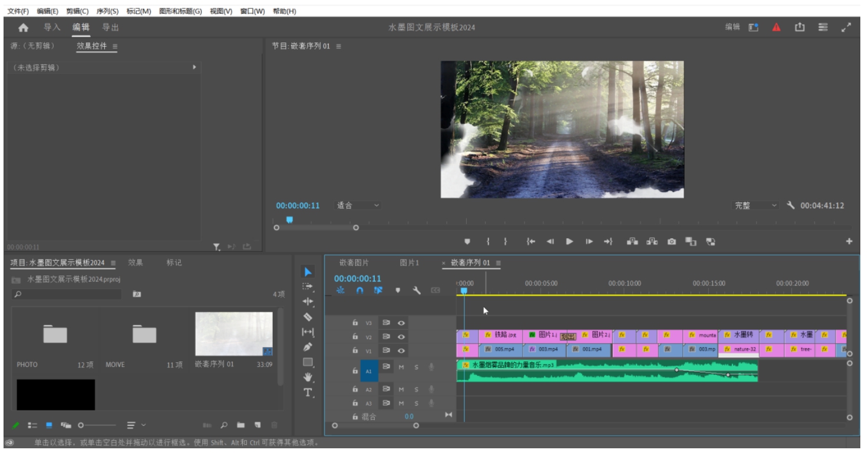The width and height of the screenshot is (868, 453).
Task: Toggle the lock on track V3
Action: 355,323
